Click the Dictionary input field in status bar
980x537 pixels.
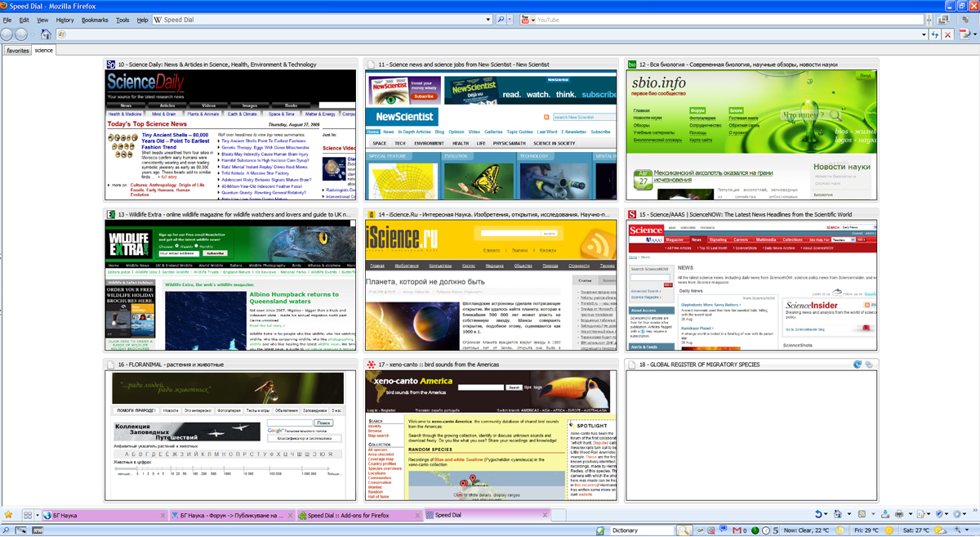(x=642, y=530)
